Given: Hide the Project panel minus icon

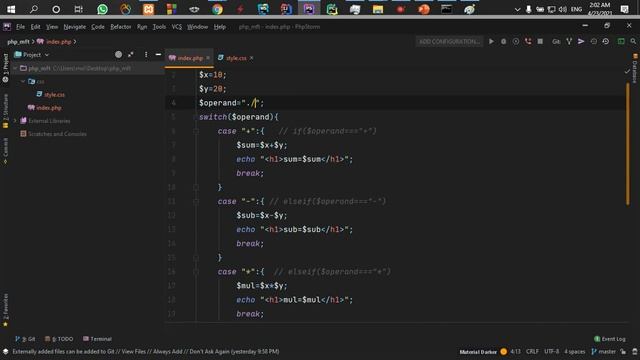Looking at the screenshot, I should [158, 54].
